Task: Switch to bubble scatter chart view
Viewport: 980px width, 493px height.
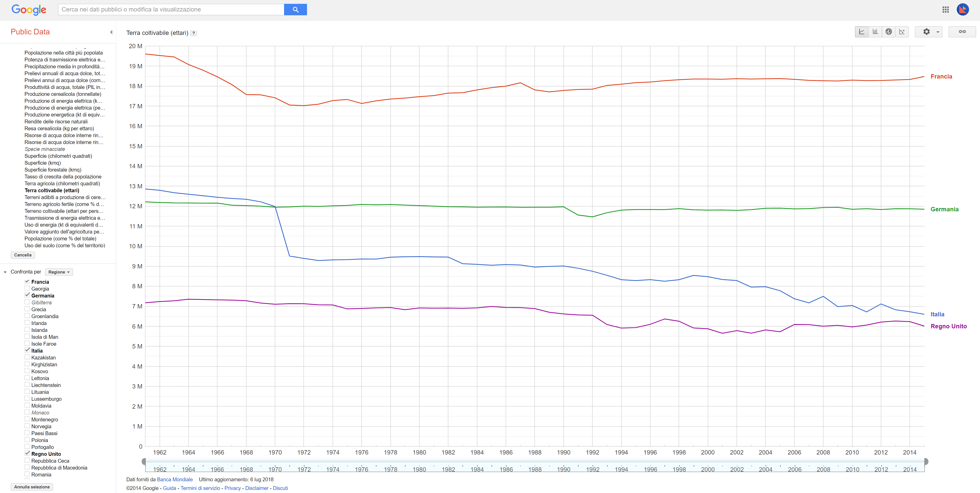Action: click(x=902, y=32)
